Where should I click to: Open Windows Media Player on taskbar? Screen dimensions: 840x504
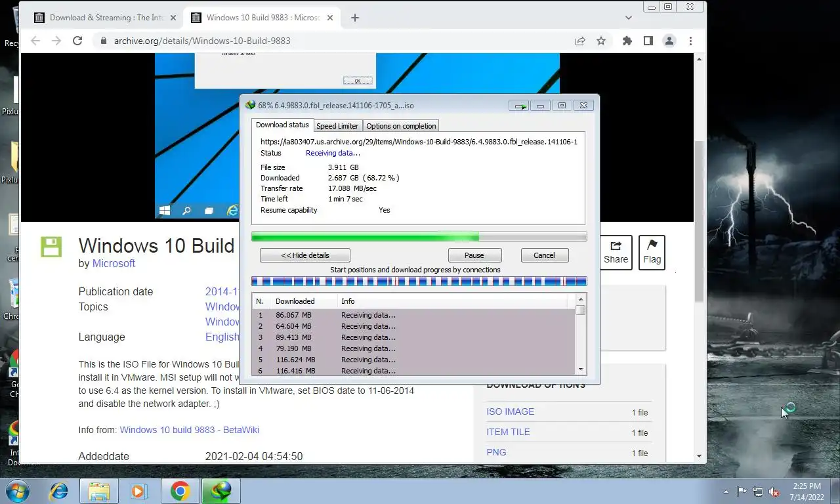138,491
